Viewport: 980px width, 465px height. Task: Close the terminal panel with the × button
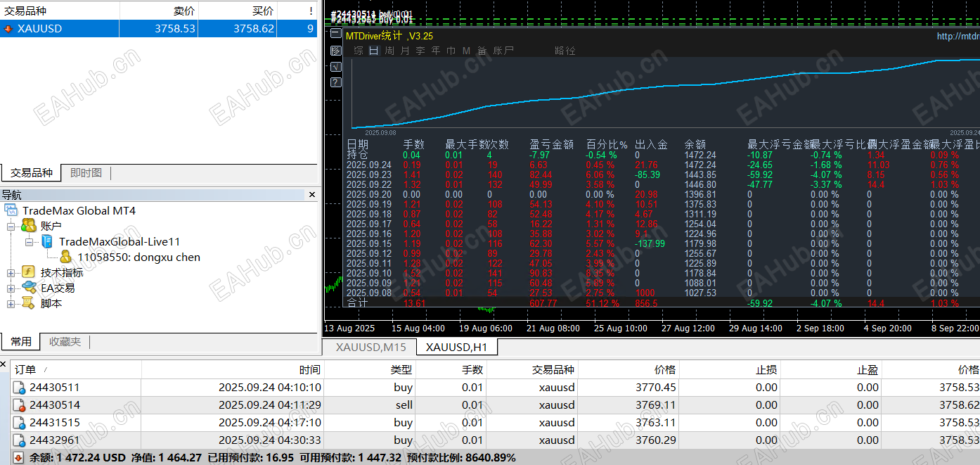click(4, 364)
